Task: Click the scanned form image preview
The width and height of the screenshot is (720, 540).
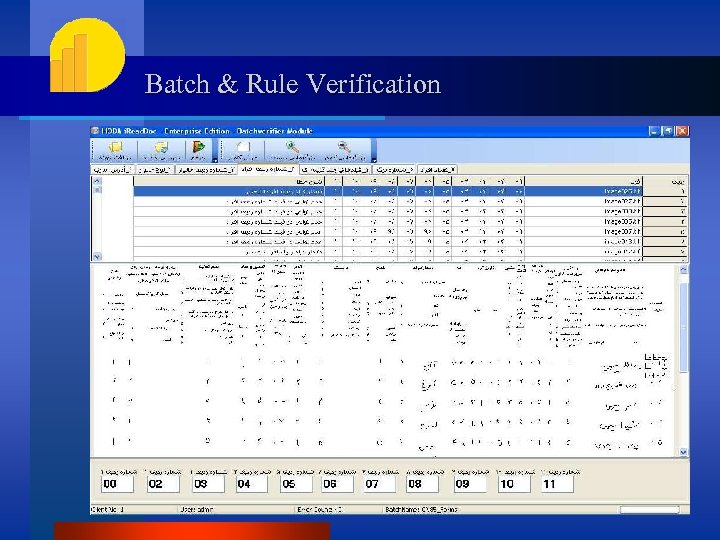Action: point(385,360)
